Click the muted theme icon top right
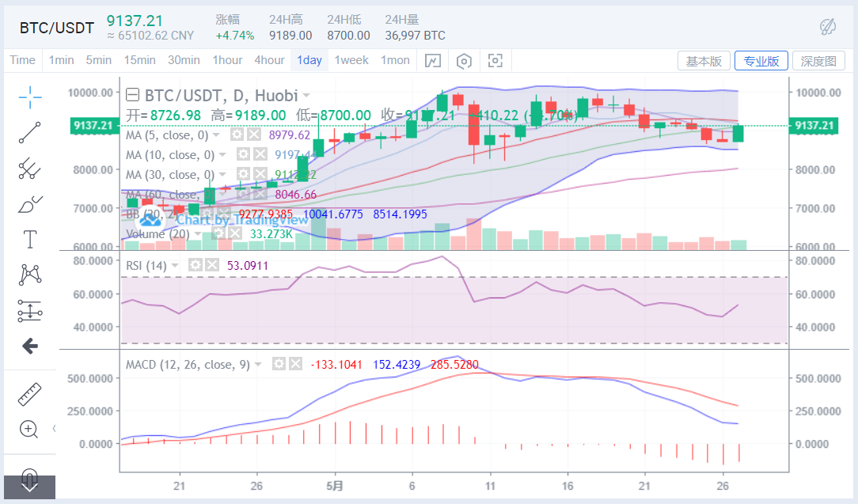The image size is (858, 504). [828, 26]
